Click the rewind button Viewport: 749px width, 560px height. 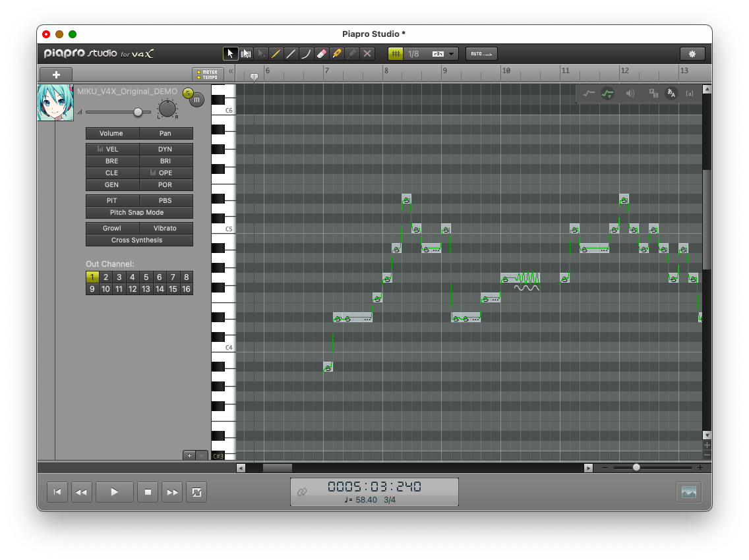pos(81,493)
